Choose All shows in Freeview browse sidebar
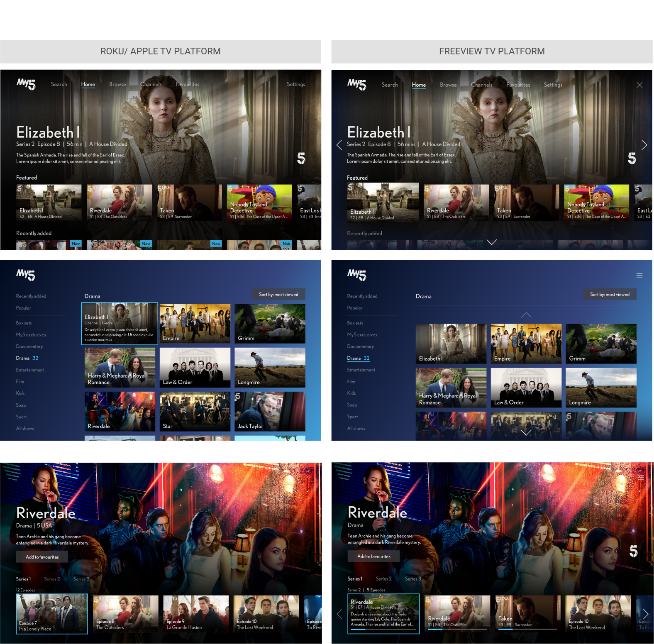This screenshot has height=644, width=654. pos(356,429)
